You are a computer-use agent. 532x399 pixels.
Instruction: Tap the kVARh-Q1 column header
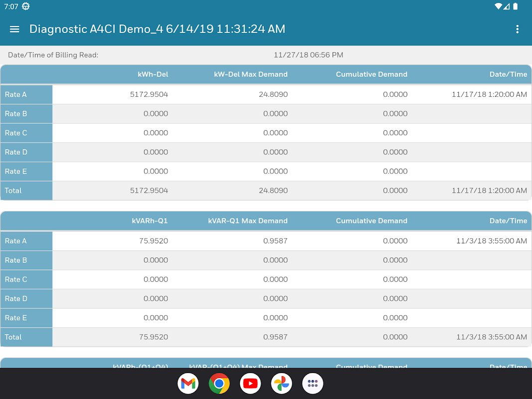(x=150, y=221)
